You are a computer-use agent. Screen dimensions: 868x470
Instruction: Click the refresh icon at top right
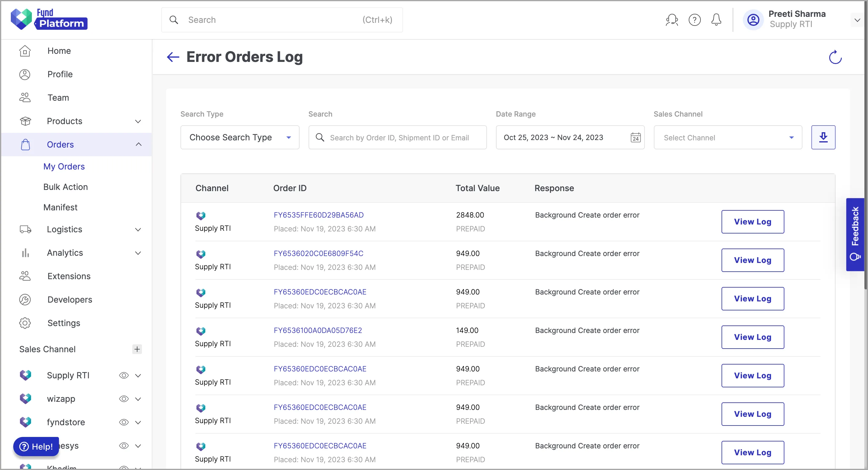(x=835, y=57)
